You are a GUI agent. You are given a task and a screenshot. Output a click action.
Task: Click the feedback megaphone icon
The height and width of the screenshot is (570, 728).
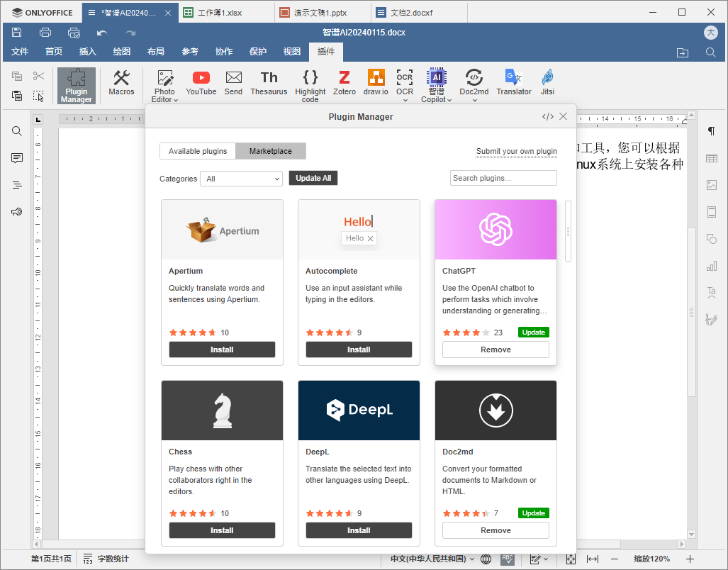pyautogui.click(x=17, y=212)
